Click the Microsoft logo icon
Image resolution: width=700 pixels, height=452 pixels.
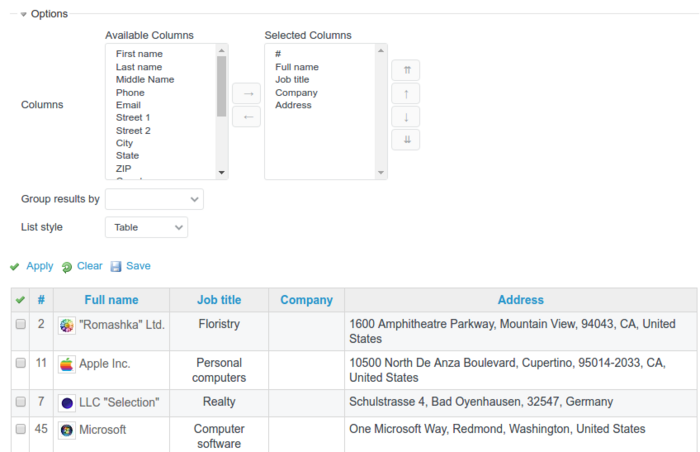[67, 430]
